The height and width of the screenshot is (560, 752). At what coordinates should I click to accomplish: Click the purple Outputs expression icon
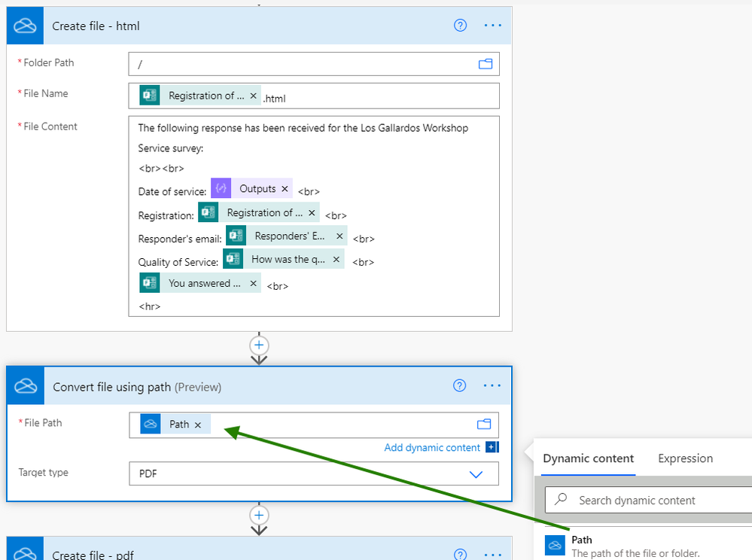[x=221, y=188]
